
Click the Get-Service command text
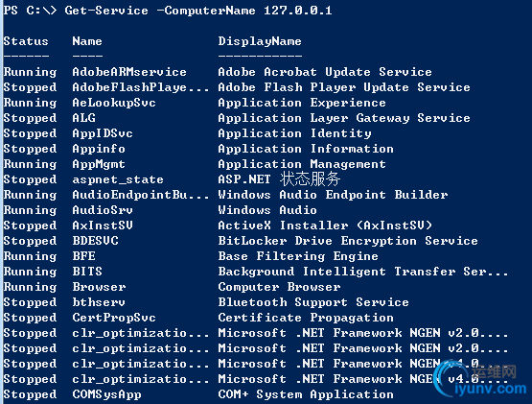106,11
